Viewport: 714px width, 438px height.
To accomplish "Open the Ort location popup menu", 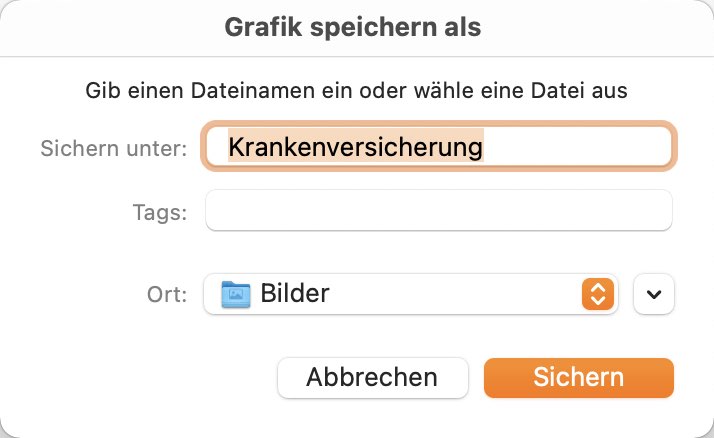I will tap(411, 294).
